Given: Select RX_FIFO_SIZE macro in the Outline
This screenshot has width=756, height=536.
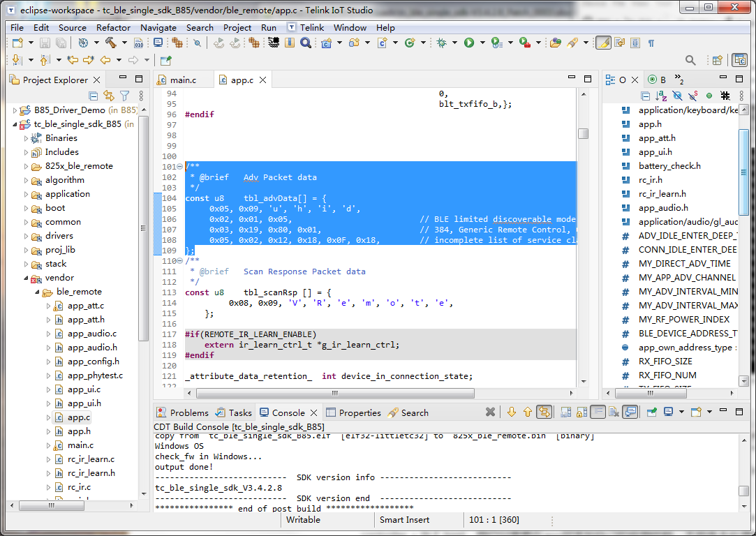Looking at the screenshot, I should coord(665,362).
